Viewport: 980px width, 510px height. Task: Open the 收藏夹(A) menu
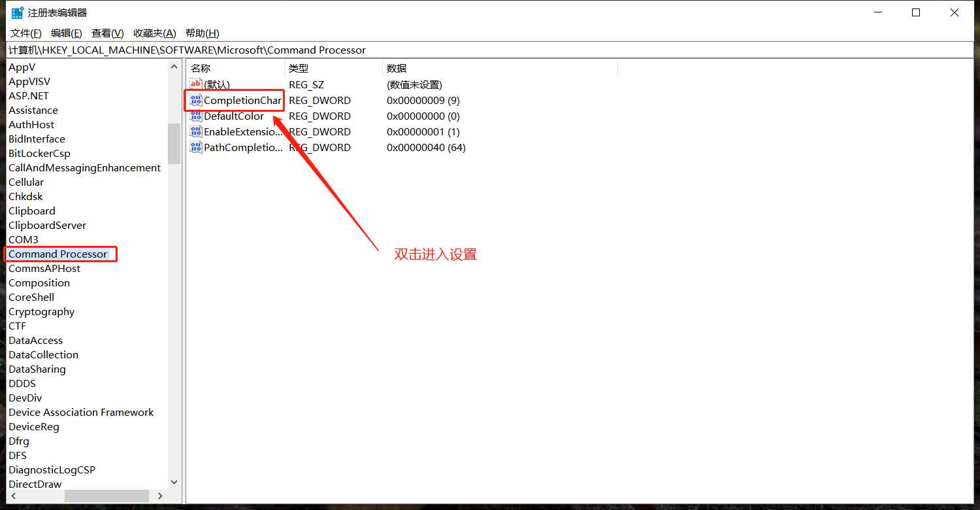(x=155, y=33)
